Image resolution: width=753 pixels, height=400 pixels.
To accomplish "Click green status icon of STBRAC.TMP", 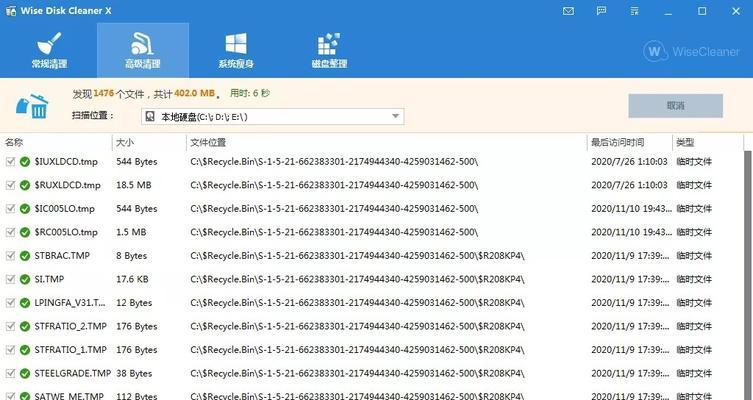I will click(25, 255).
